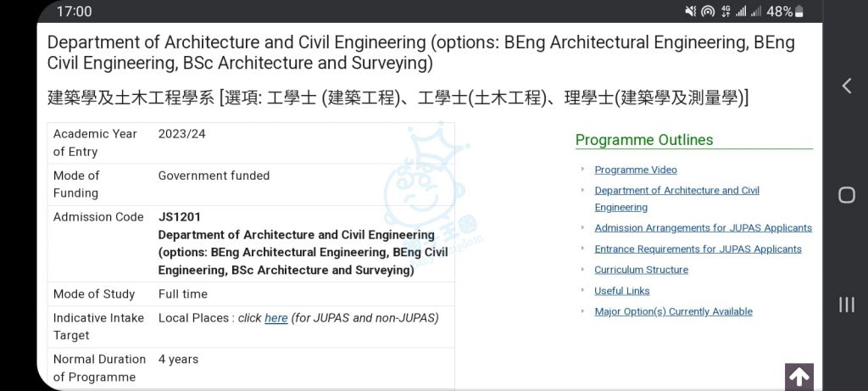Tap the JS1201 admission code text

click(180, 216)
